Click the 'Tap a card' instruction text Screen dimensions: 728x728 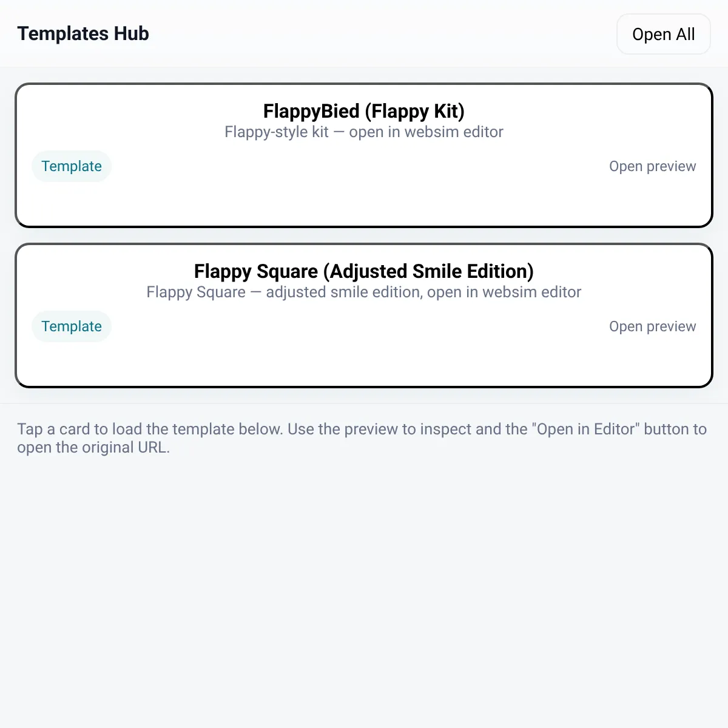362,438
